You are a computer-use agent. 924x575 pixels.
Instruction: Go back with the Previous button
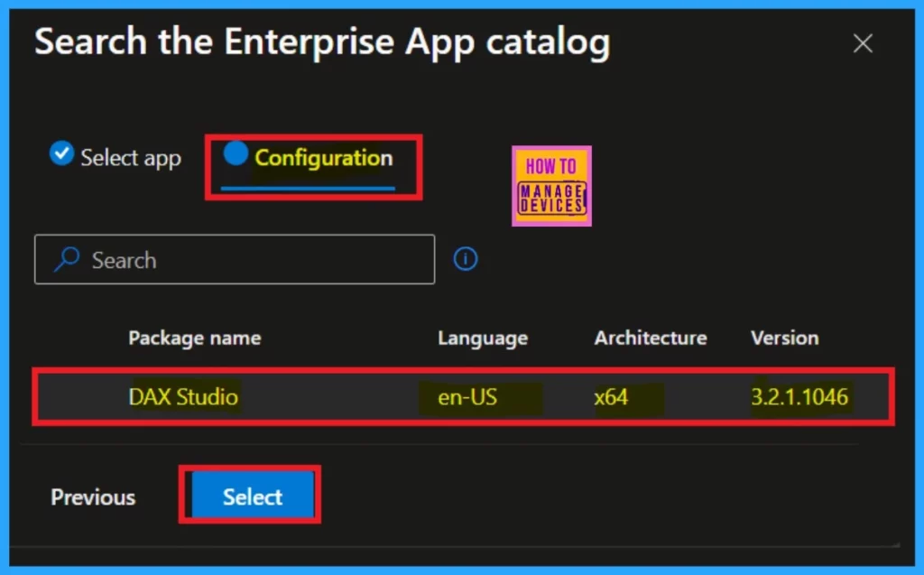93,497
